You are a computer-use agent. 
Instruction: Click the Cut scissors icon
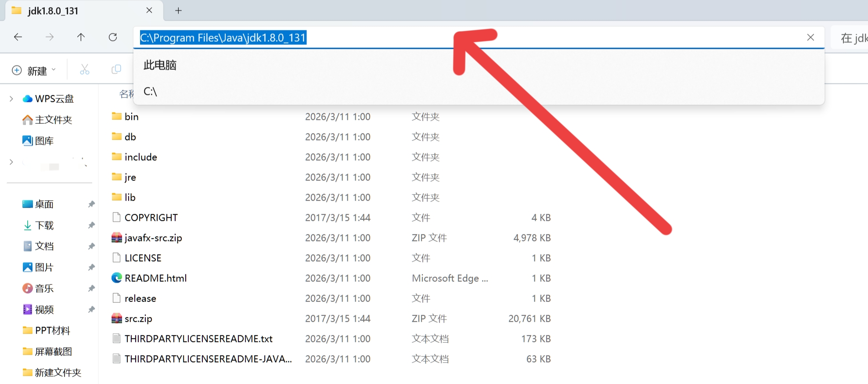pyautogui.click(x=85, y=70)
